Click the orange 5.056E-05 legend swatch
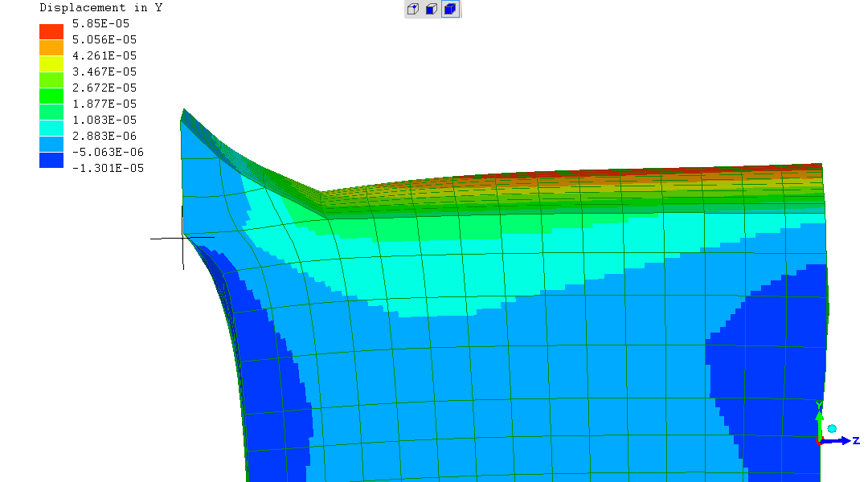The image size is (868, 482). click(x=51, y=47)
